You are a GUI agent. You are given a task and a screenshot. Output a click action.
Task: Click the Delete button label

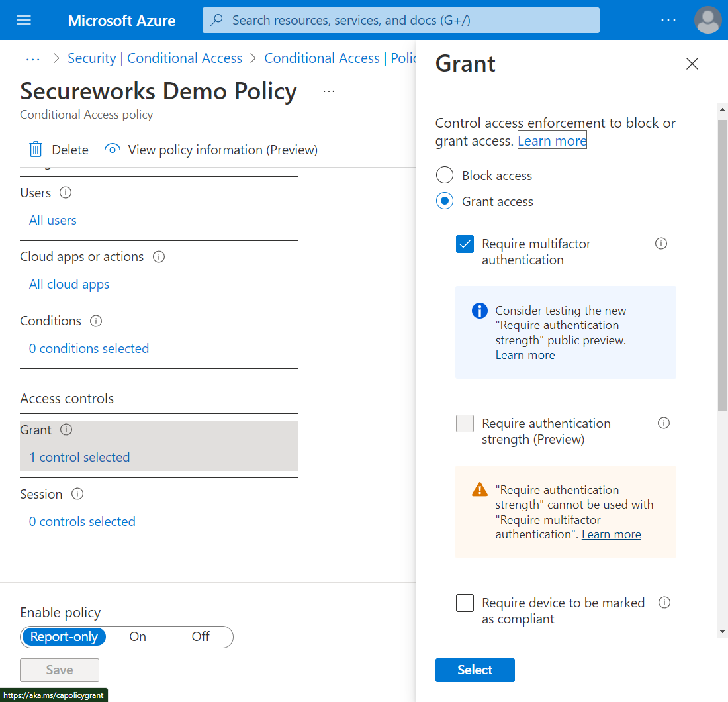tap(70, 150)
